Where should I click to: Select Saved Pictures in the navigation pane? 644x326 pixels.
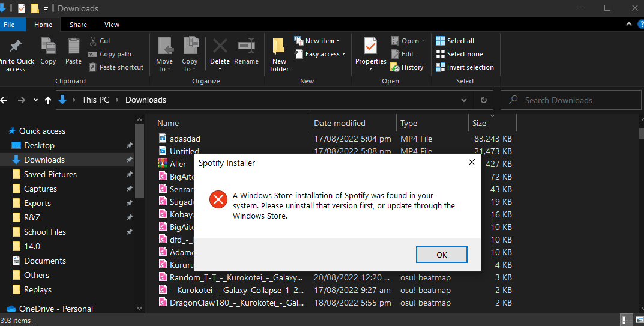(50, 174)
